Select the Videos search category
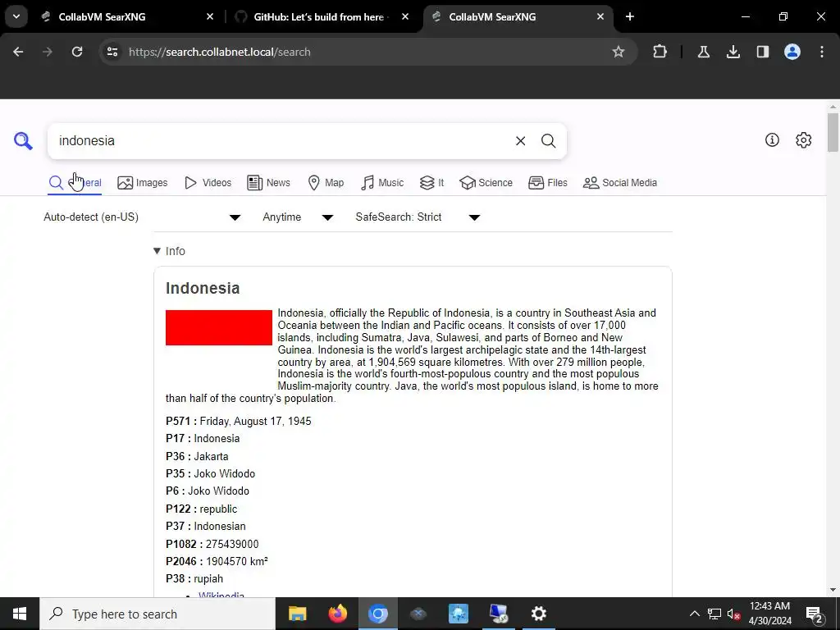 208,183
